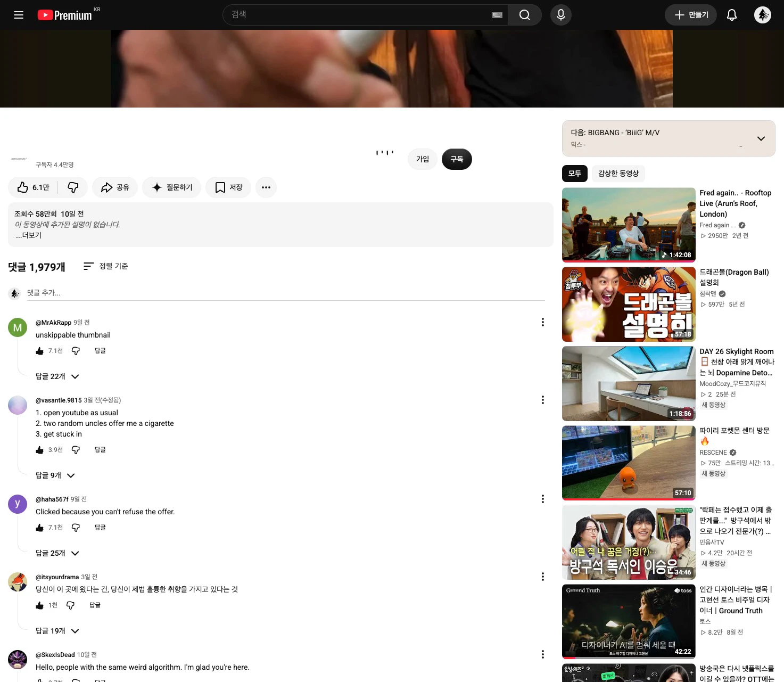
Task: Dislike @vasantle.9815's comment
Action: [76, 450]
